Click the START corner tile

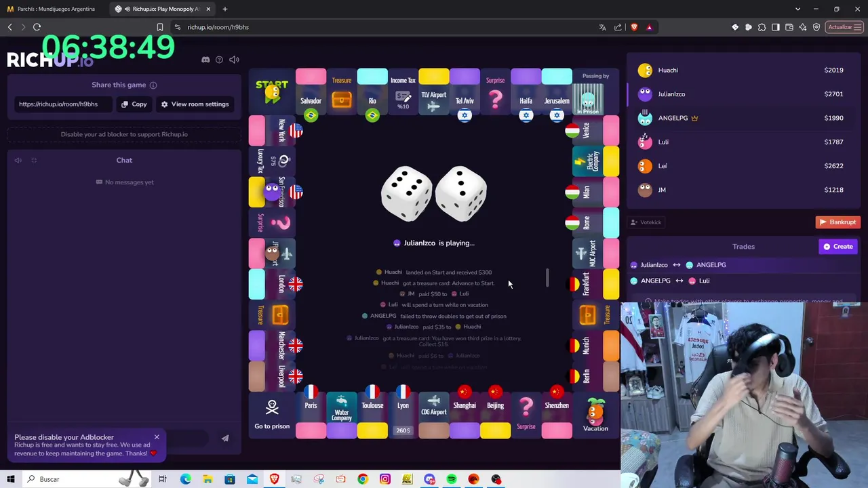[x=272, y=91]
